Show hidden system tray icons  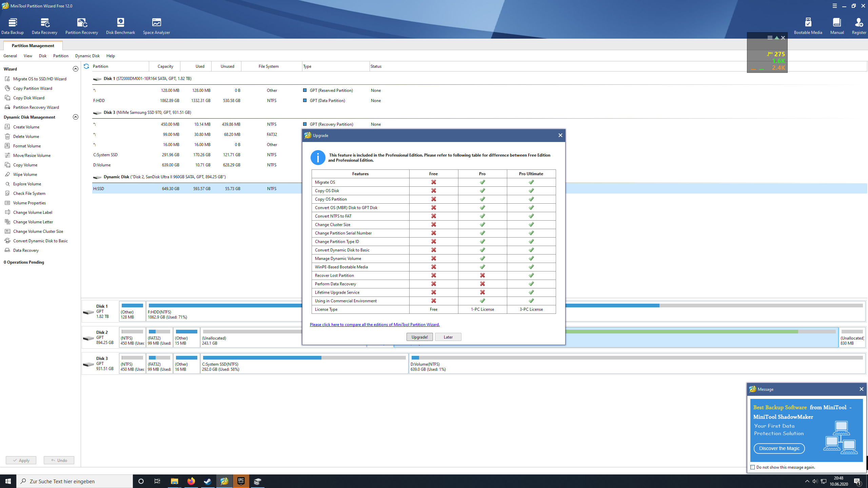tap(807, 481)
